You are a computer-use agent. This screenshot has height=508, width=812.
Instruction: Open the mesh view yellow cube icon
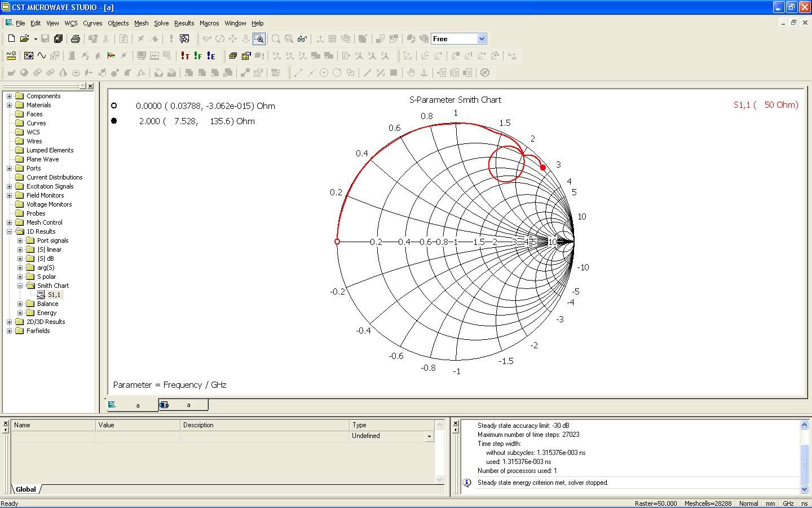coord(233,56)
